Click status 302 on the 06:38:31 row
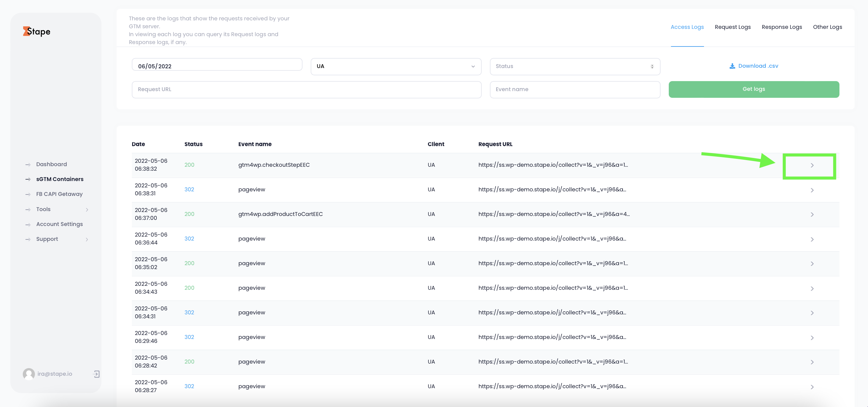 [x=189, y=189]
